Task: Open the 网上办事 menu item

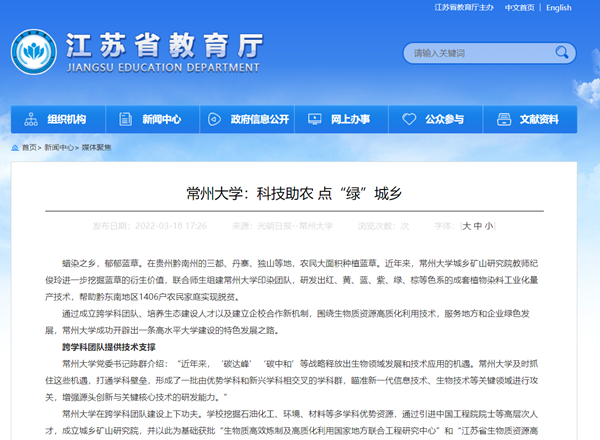Action: (350, 119)
